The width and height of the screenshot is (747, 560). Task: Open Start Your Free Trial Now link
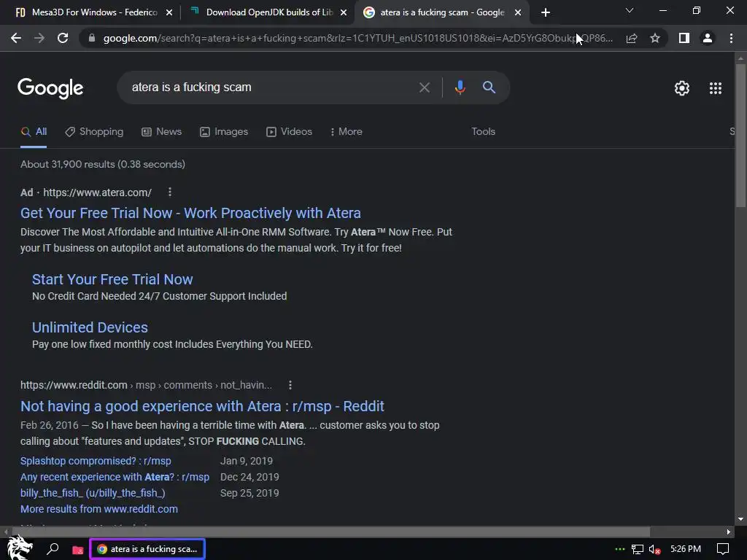pos(112,279)
